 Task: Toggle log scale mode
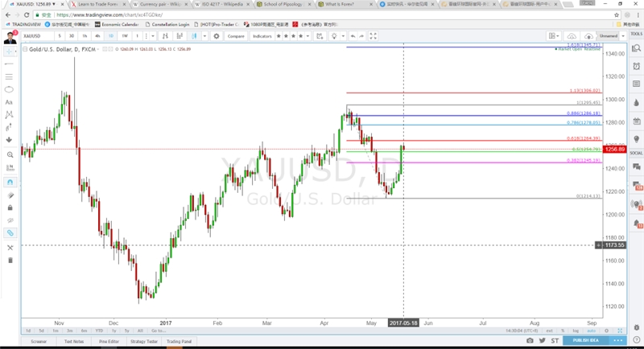[576, 331]
